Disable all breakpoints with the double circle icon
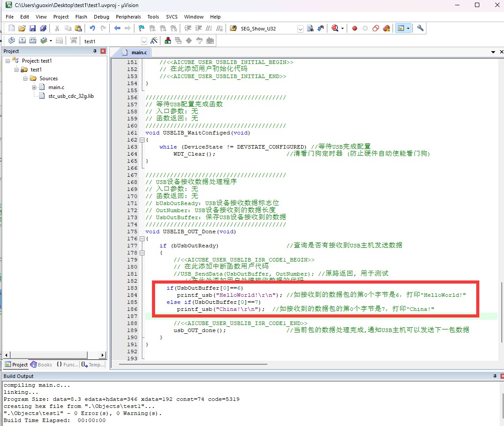The height and width of the screenshot is (426, 504). pyautogui.click(x=376, y=28)
